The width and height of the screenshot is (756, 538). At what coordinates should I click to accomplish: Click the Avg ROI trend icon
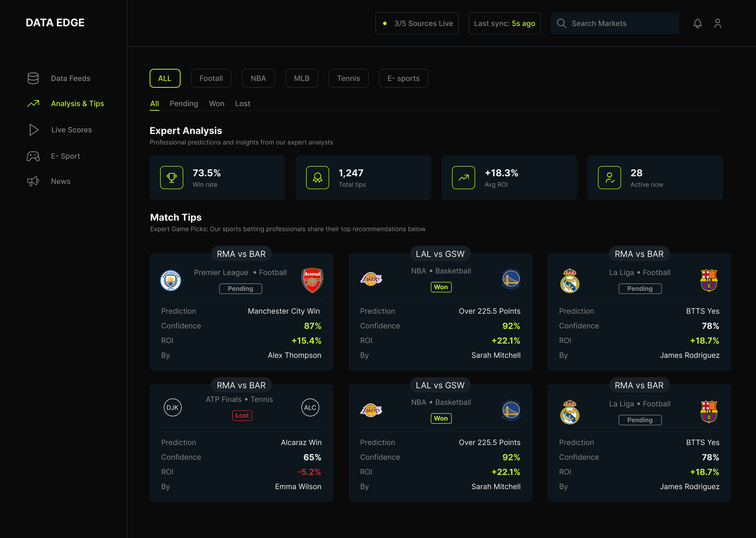click(463, 178)
